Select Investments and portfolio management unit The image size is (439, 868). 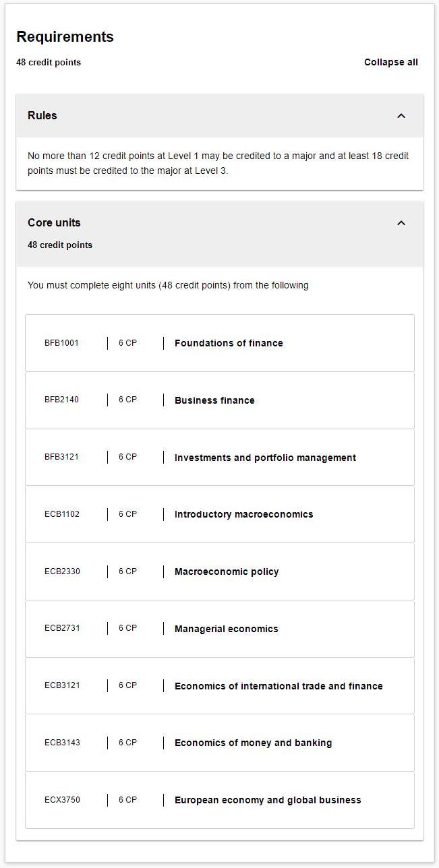click(x=220, y=458)
